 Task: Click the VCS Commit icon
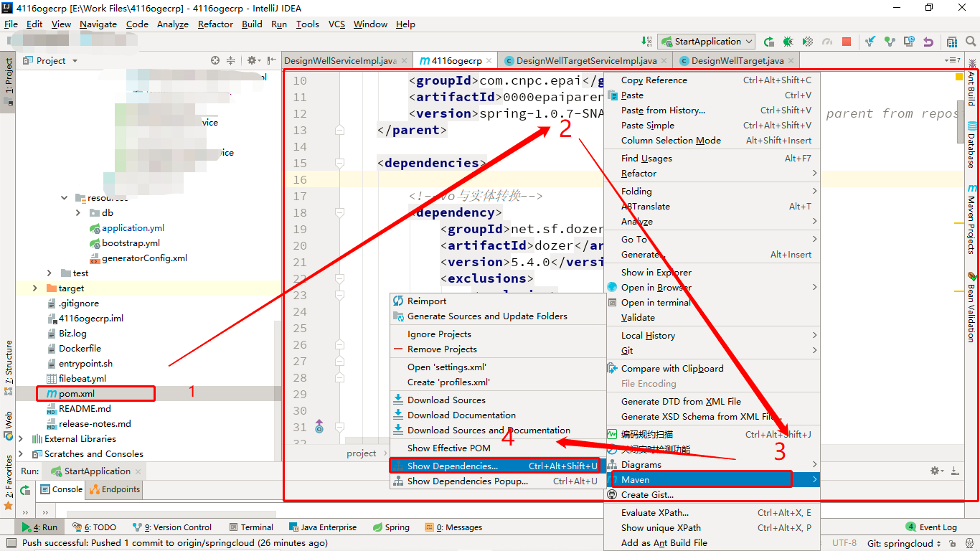890,42
